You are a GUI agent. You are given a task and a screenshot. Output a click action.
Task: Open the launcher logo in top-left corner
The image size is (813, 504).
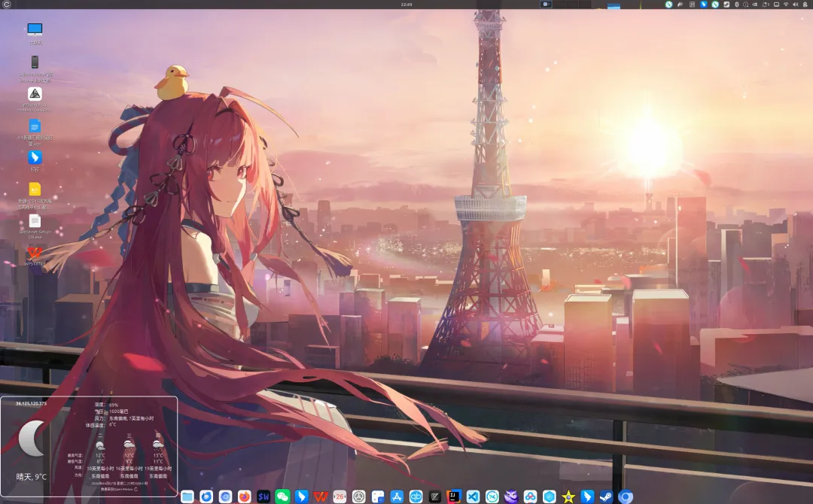click(x=7, y=5)
